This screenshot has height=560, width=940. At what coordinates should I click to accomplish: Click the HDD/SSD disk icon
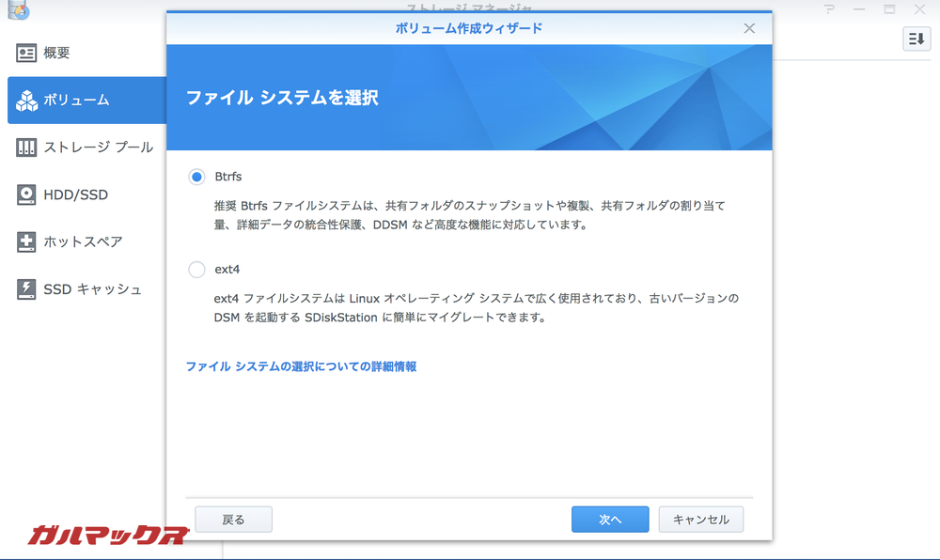(26, 194)
